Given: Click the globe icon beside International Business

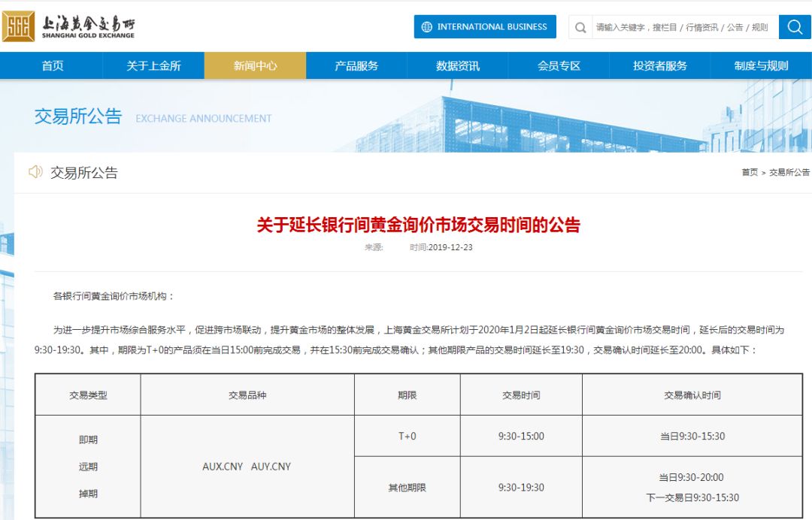Looking at the screenshot, I should (x=427, y=27).
